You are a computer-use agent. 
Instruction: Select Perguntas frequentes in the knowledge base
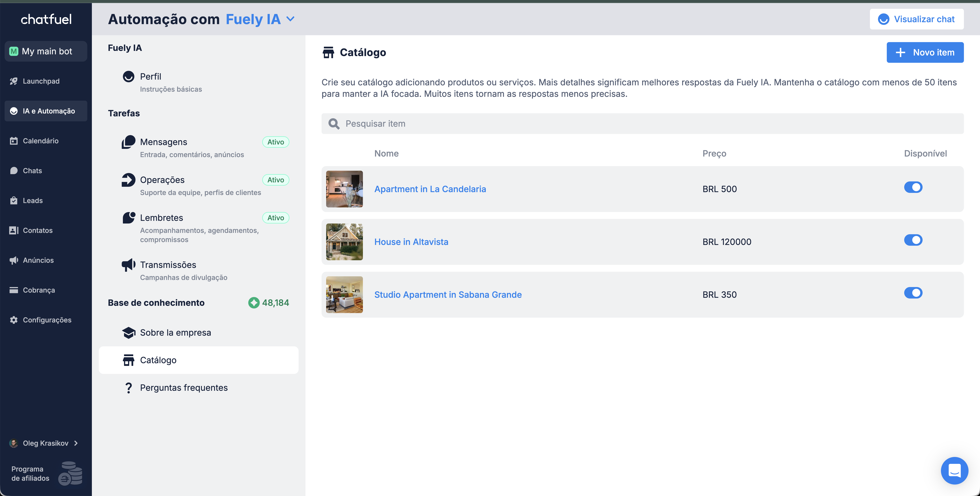click(x=184, y=387)
